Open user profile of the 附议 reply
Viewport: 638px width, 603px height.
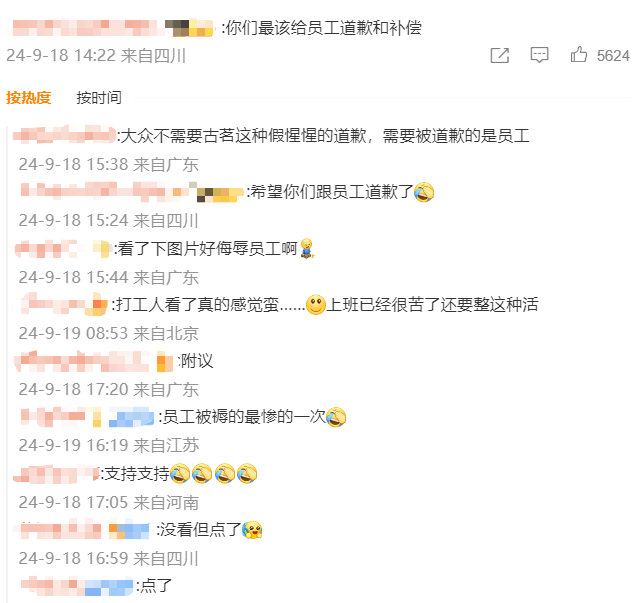coord(83,361)
